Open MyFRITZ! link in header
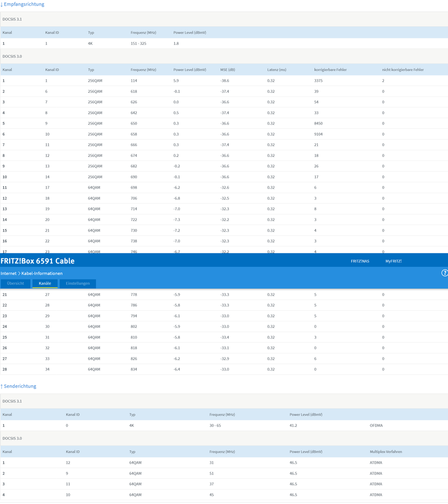The image size is (448, 504). tap(394, 261)
